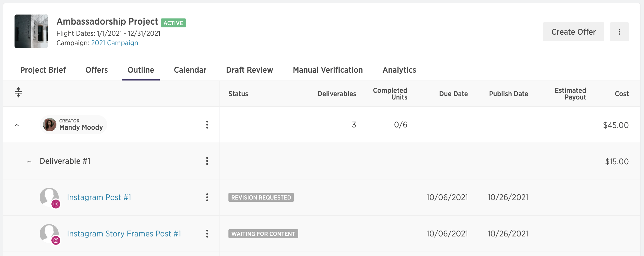Image resolution: width=644 pixels, height=256 pixels.
Task: Select the Manual Verification tab
Action: [328, 70]
